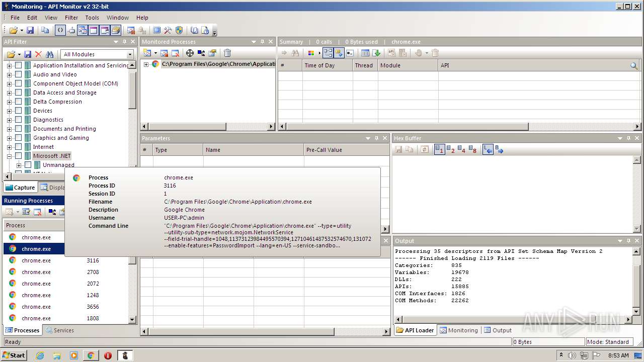
Task: Select 1-byte grouping in Hex Buffer toolbar
Action: coord(439,149)
